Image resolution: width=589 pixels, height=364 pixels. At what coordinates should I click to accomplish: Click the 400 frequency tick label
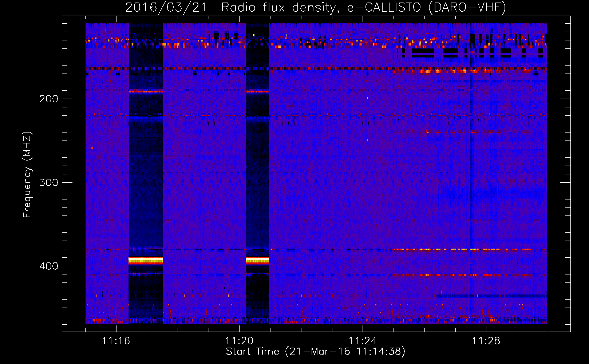(49, 266)
